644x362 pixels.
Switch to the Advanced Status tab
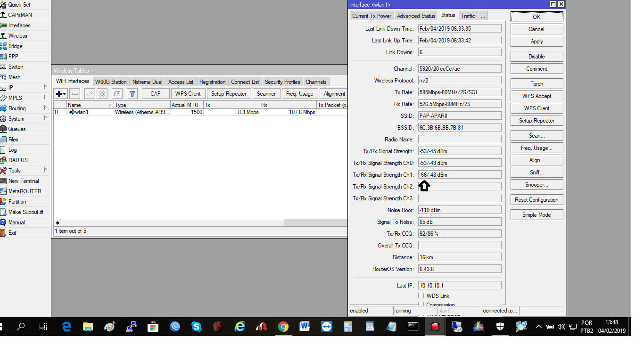tap(416, 16)
